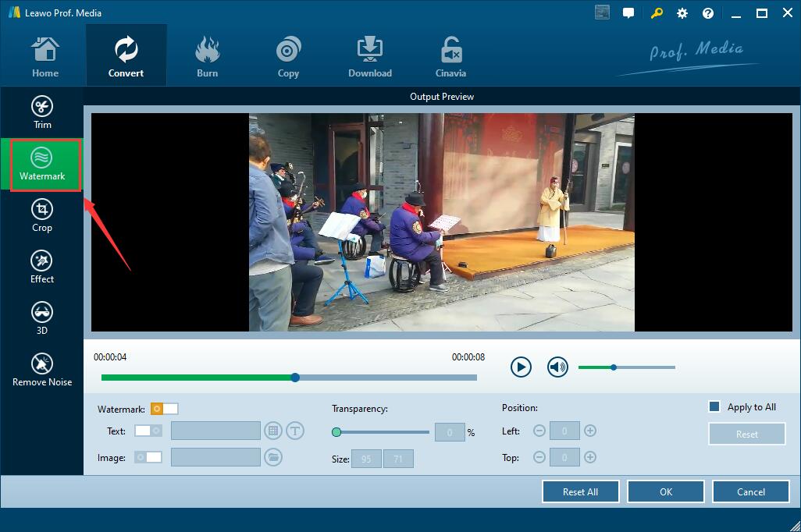
Task: Click the Watermark sidebar icon
Action: tap(42, 165)
